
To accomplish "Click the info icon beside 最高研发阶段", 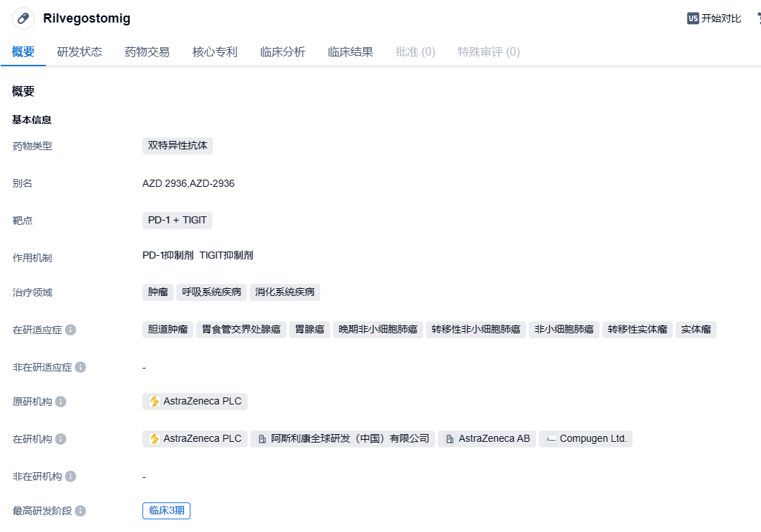I will (80, 511).
